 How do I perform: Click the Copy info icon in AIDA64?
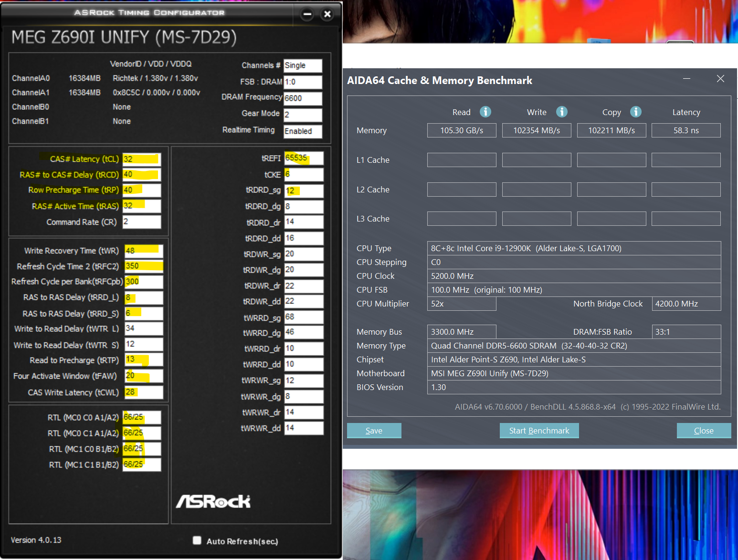pos(636,112)
